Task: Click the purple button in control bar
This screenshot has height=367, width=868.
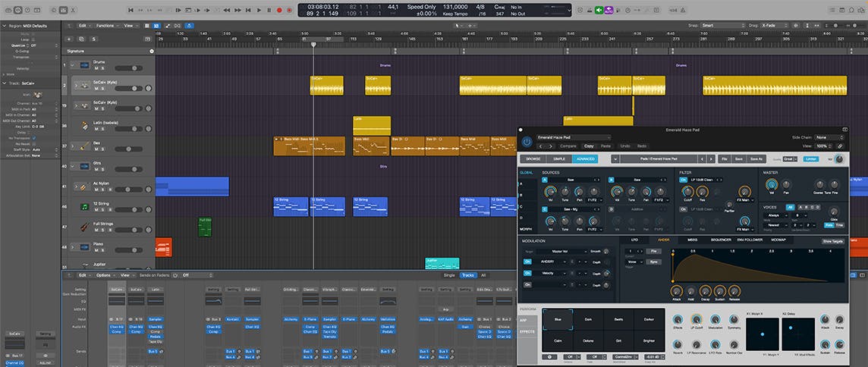Action: point(609,10)
